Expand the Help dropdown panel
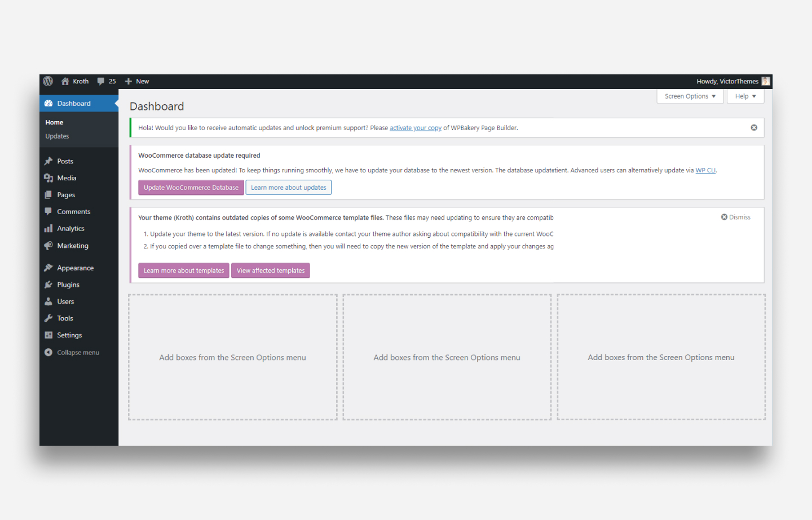 coord(745,96)
